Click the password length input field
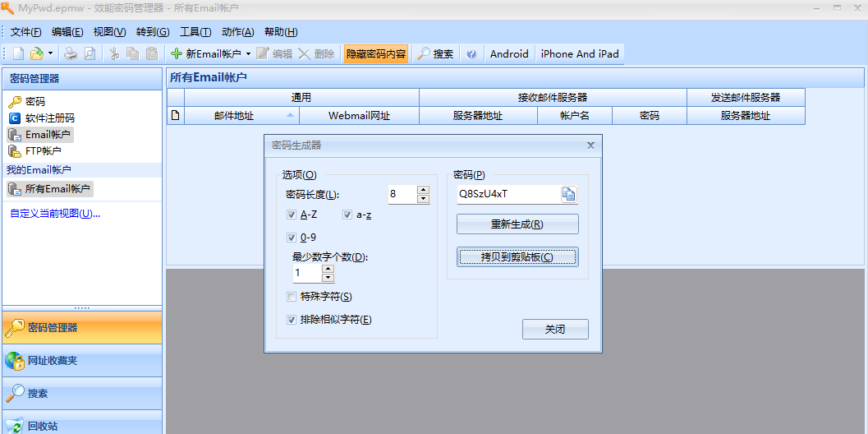The width and height of the screenshot is (868, 434). pyautogui.click(x=402, y=194)
